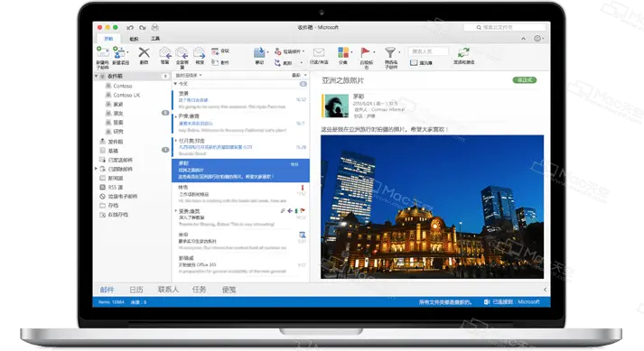The image size is (644, 351).
Task: Click the Redo arrow in the title bar
Action: point(142,27)
